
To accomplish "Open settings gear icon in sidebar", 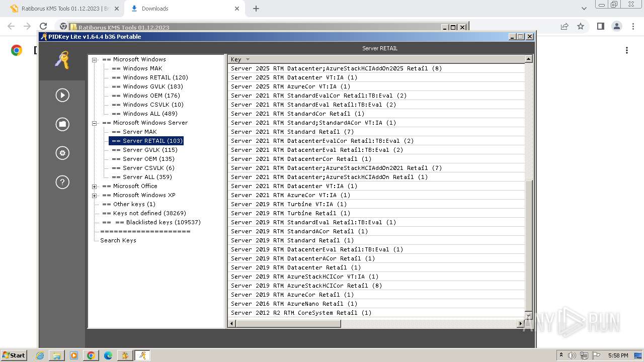I will pyautogui.click(x=62, y=153).
